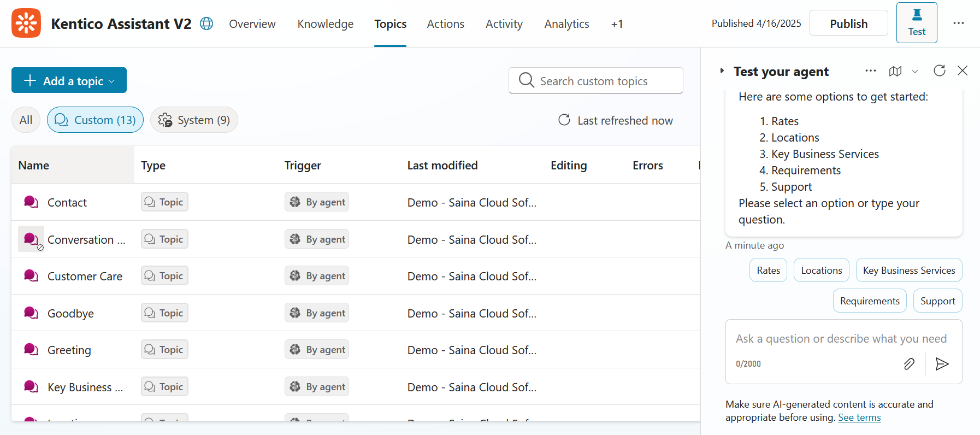The image size is (980, 435).
Task: Open the Customer Care topic
Action: (x=85, y=276)
